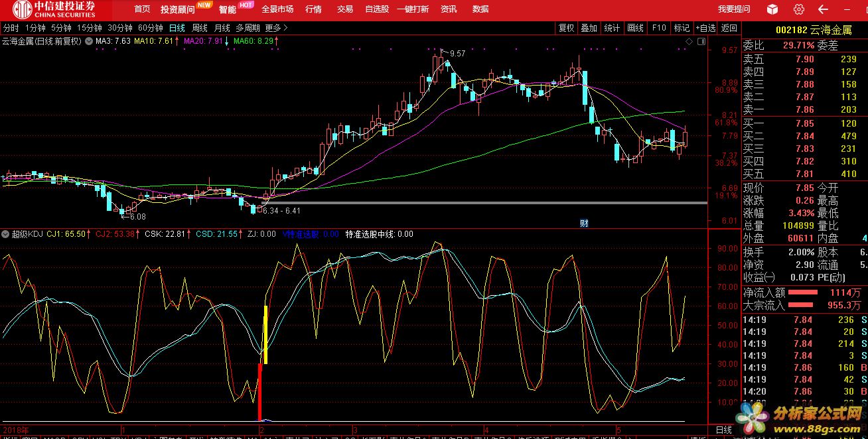Open 交易 menu
The width and height of the screenshot is (868, 439).
coord(345,9)
